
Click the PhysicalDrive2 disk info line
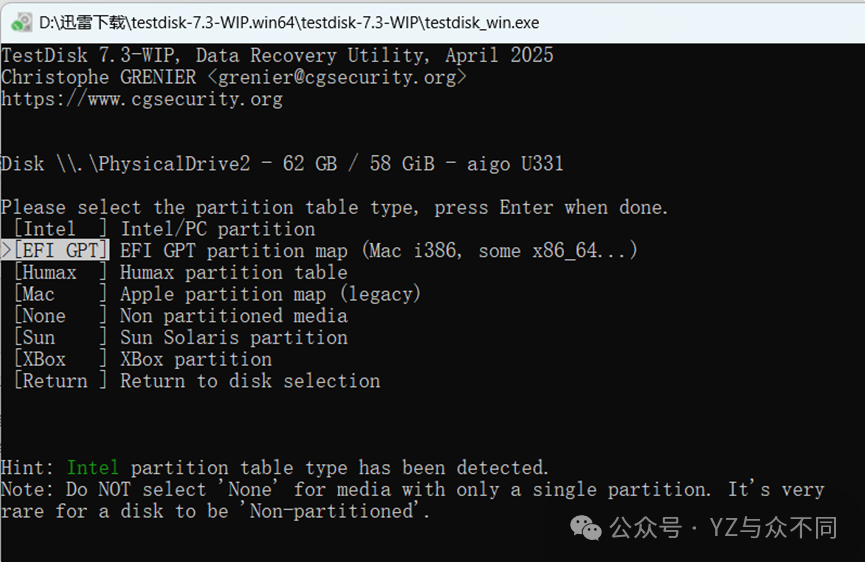coord(282,163)
